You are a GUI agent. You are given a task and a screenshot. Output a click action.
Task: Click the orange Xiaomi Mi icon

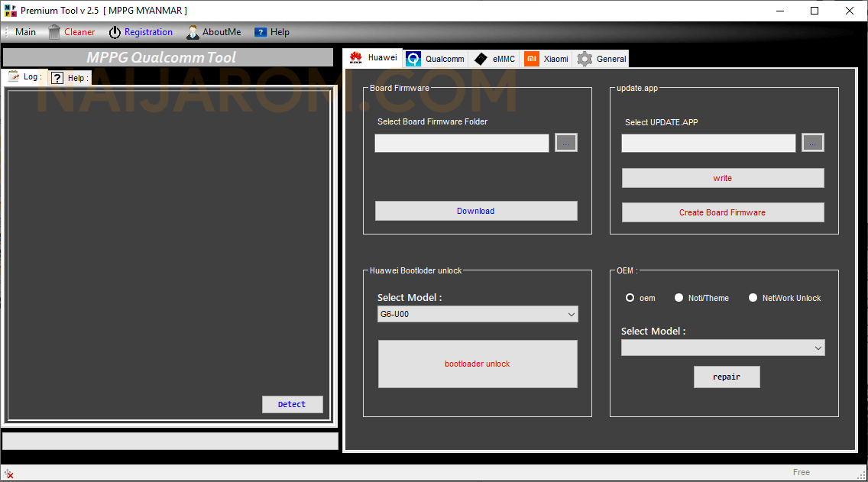point(532,59)
